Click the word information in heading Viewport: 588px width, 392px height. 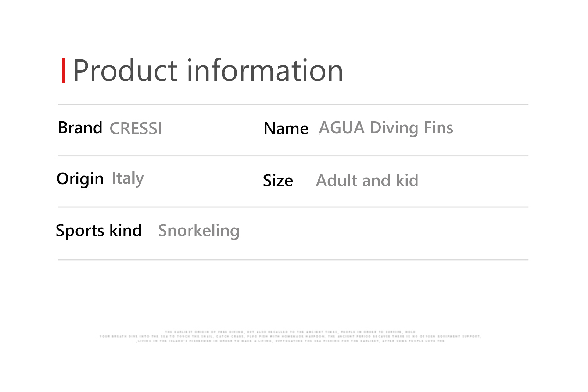coord(265,70)
